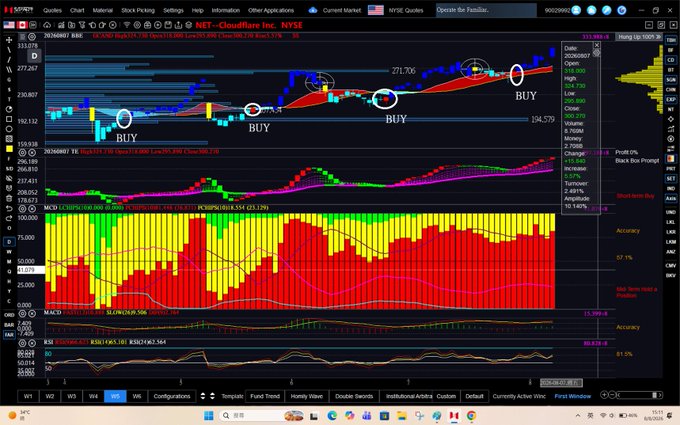Viewport: 680px width, 425px height.
Task: Select the Fund Trend template
Action: pyautogui.click(x=265, y=396)
